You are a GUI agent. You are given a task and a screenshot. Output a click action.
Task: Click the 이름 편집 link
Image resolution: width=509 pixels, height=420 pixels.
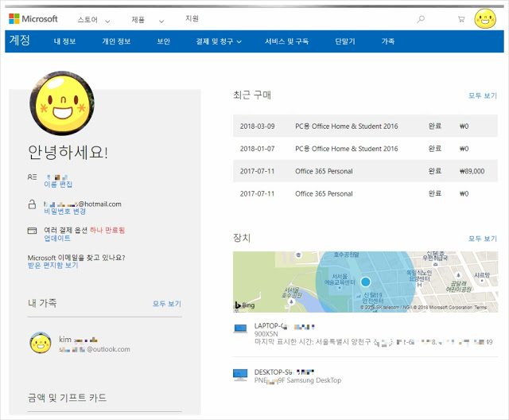(58, 185)
